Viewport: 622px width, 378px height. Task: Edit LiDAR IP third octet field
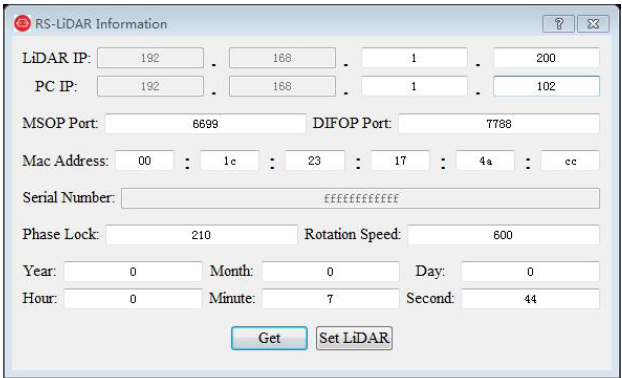pos(414,58)
